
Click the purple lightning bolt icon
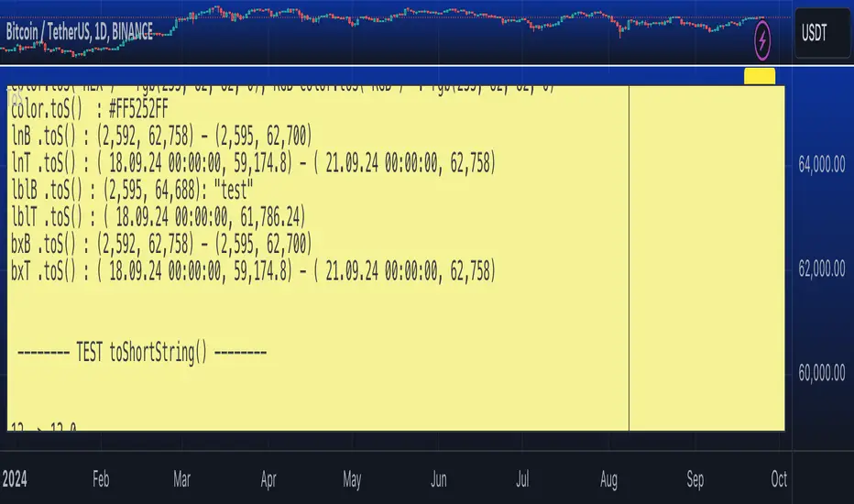[762, 39]
